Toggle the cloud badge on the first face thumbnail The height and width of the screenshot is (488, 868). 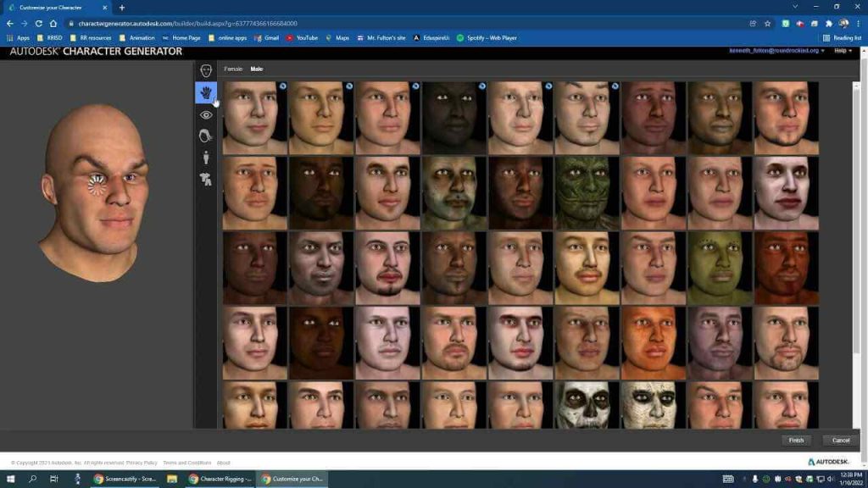[284, 86]
